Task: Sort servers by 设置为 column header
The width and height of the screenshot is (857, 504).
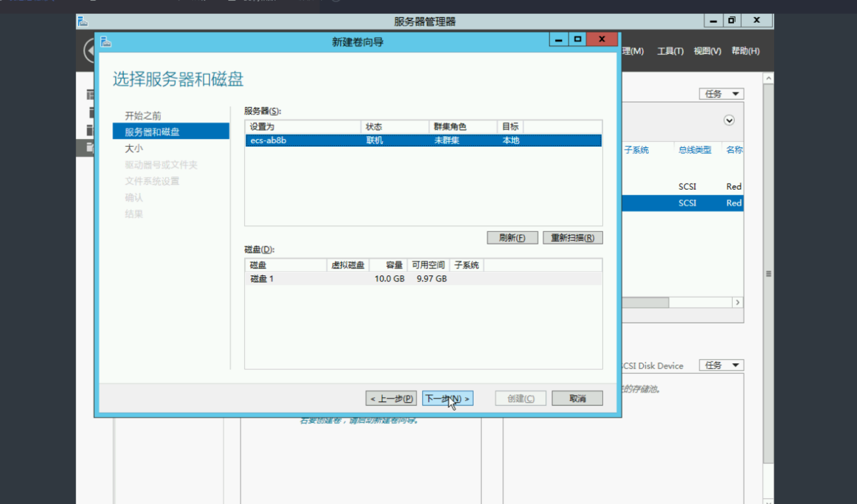Action: tap(303, 127)
